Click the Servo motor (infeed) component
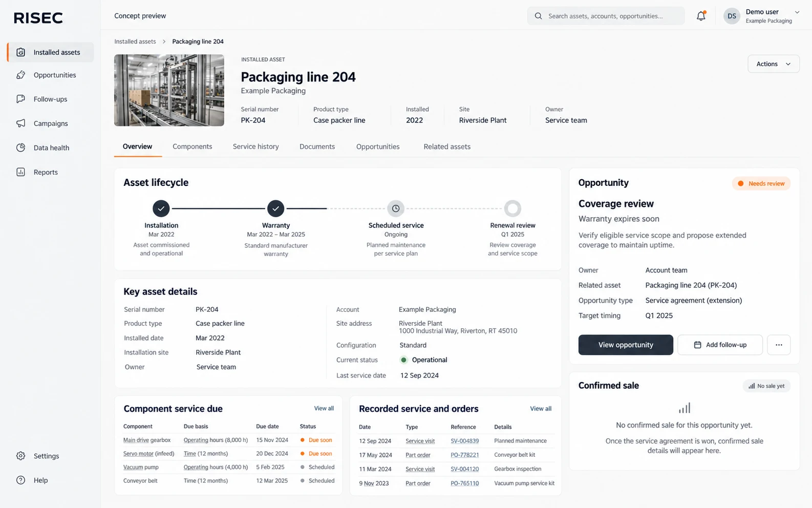The width and height of the screenshot is (812, 508). pyautogui.click(x=148, y=454)
